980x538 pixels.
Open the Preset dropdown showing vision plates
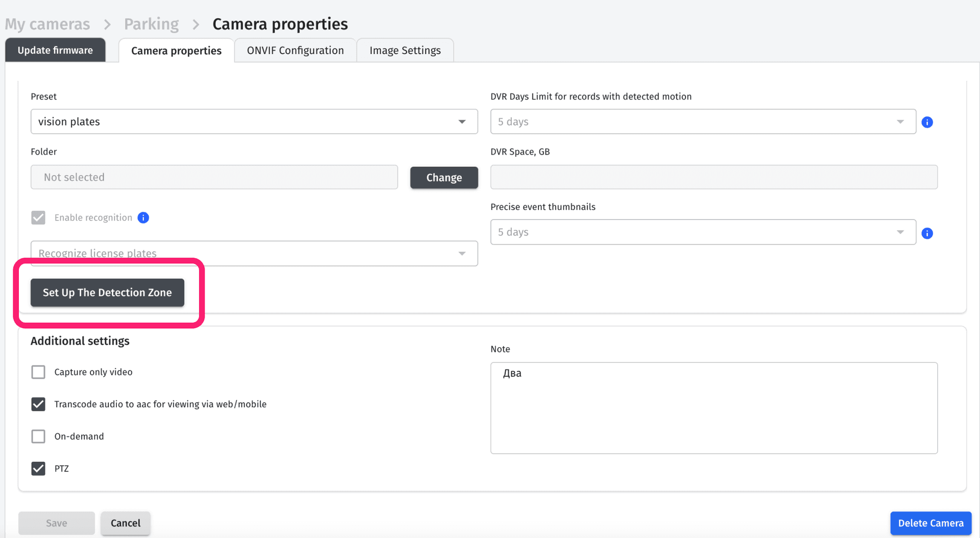[254, 121]
